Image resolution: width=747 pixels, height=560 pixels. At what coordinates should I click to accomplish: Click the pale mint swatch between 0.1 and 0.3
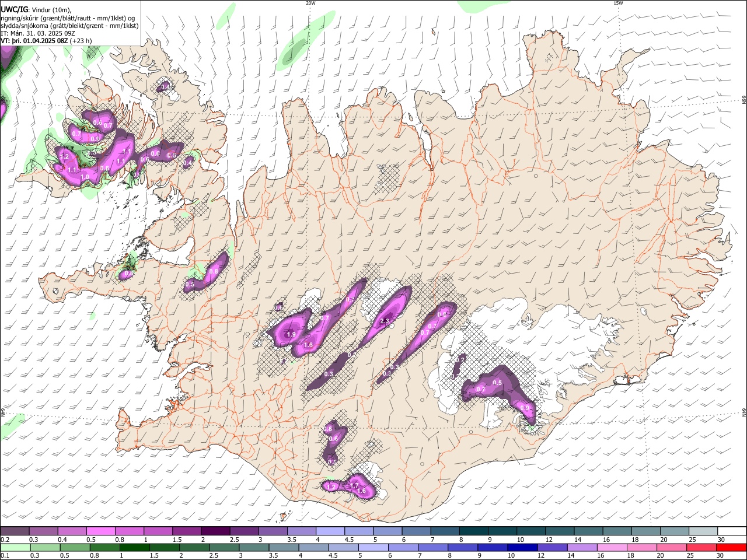point(15,548)
